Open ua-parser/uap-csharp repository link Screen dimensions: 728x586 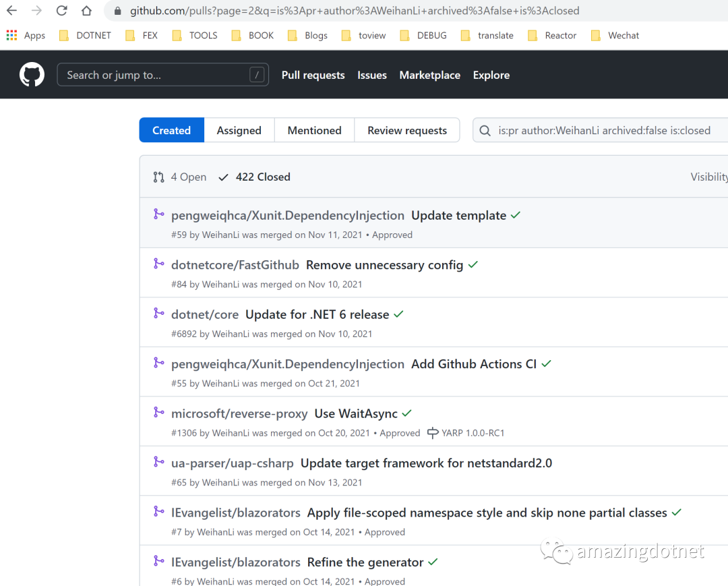point(232,463)
